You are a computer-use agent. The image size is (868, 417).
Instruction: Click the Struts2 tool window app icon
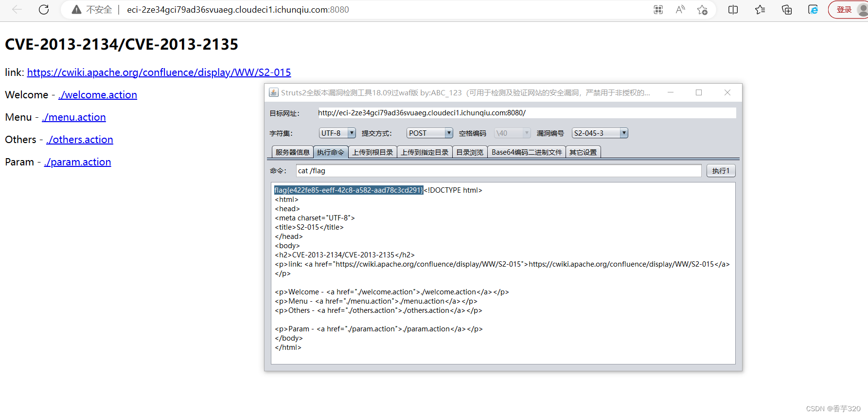pyautogui.click(x=274, y=92)
